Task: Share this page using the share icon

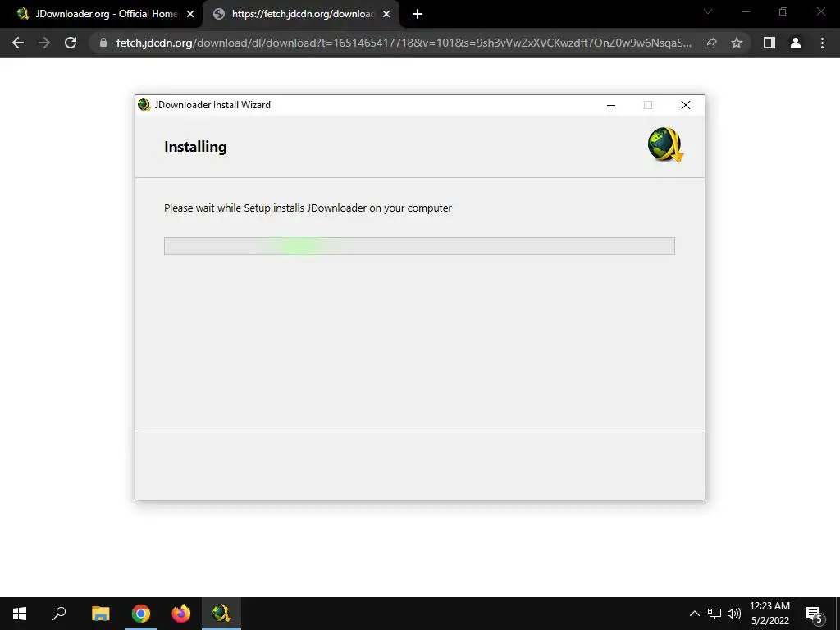Action: (710, 43)
